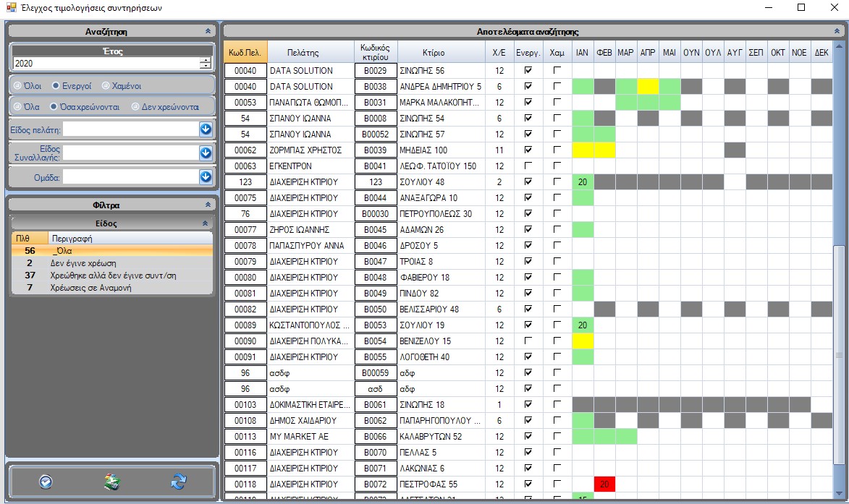
Task: Choose the Δεν χρεώνονται radio option
Action: click(135, 106)
